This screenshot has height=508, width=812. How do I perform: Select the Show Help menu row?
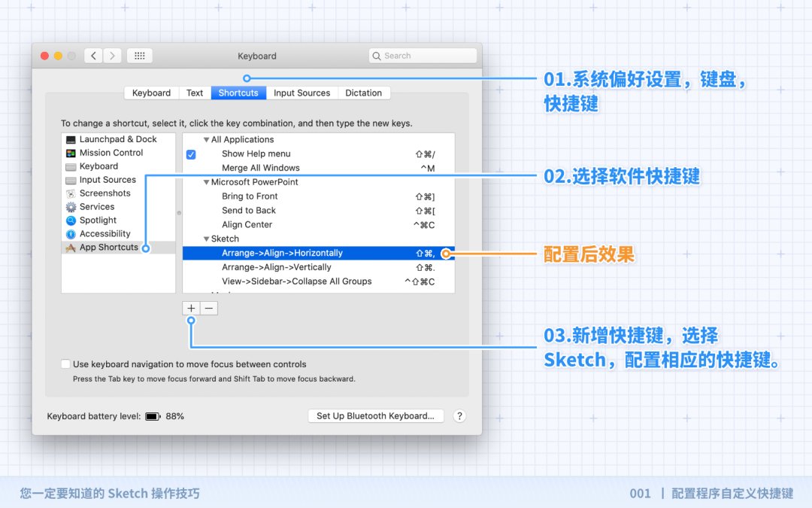[319, 154]
